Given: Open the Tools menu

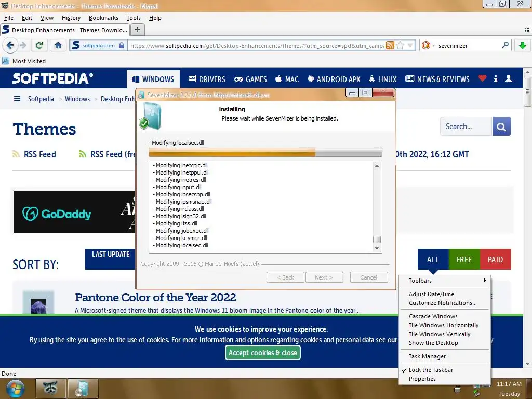Looking at the screenshot, I should 134,18.
